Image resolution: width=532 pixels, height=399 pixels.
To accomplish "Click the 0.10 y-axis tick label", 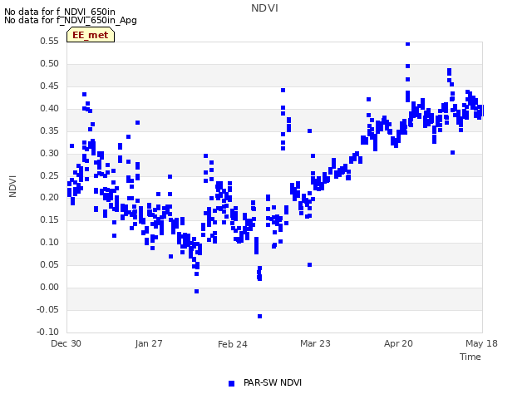I will 50,242.
